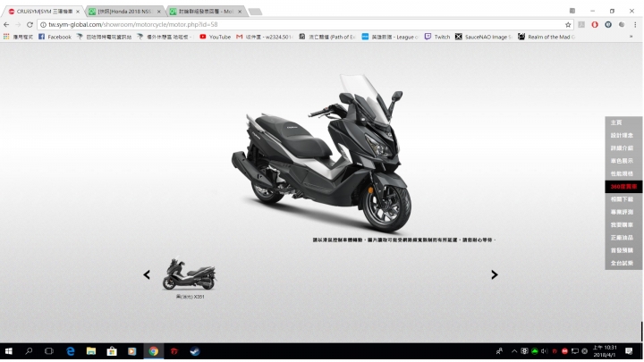Select 詳細介紹 in the side menu
The height and width of the screenshot is (362, 644).
623,148
